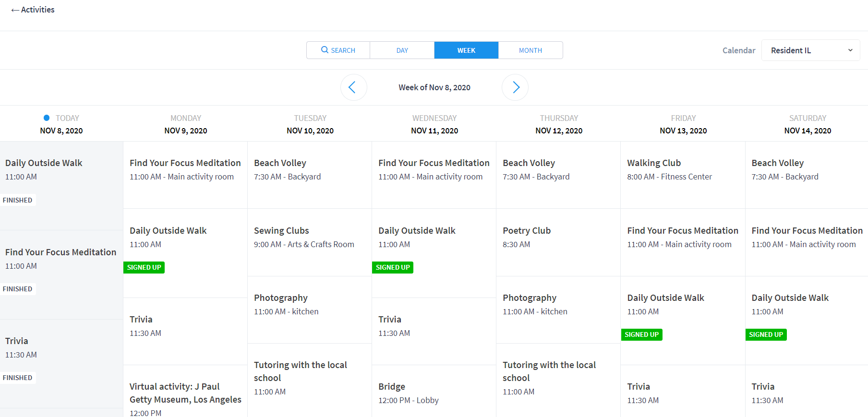This screenshot has width=868, height=417.
Task: Open Wednesday's Daily Outside Walk
Action: point(434,253)
